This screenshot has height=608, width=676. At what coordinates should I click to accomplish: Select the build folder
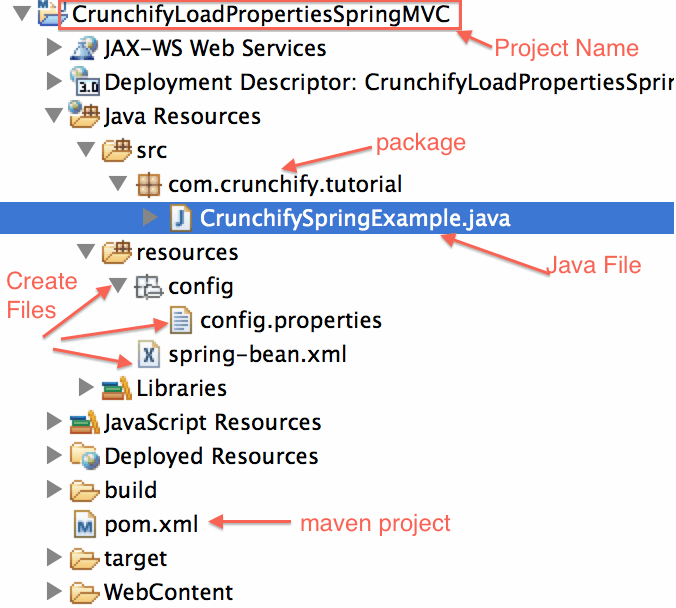click(130, 490)
